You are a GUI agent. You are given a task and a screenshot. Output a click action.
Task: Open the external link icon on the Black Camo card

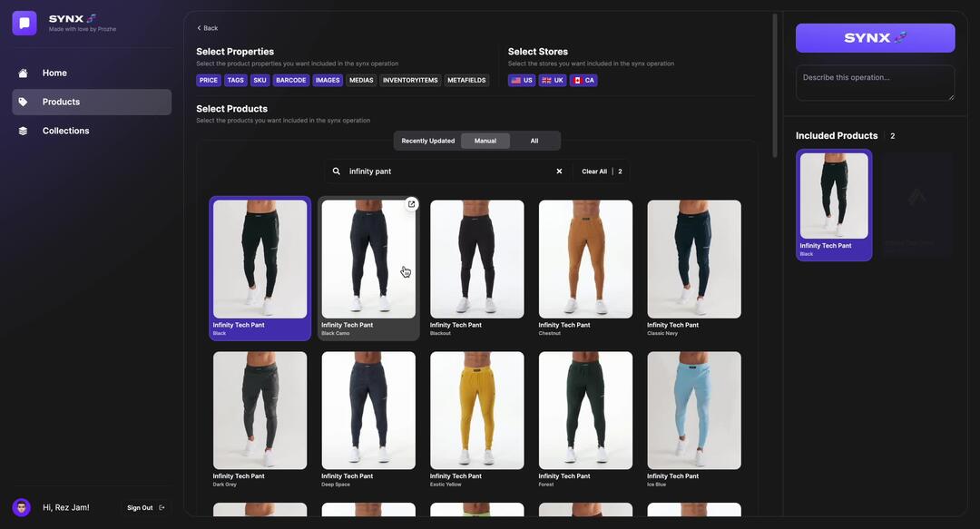[411, 204]
